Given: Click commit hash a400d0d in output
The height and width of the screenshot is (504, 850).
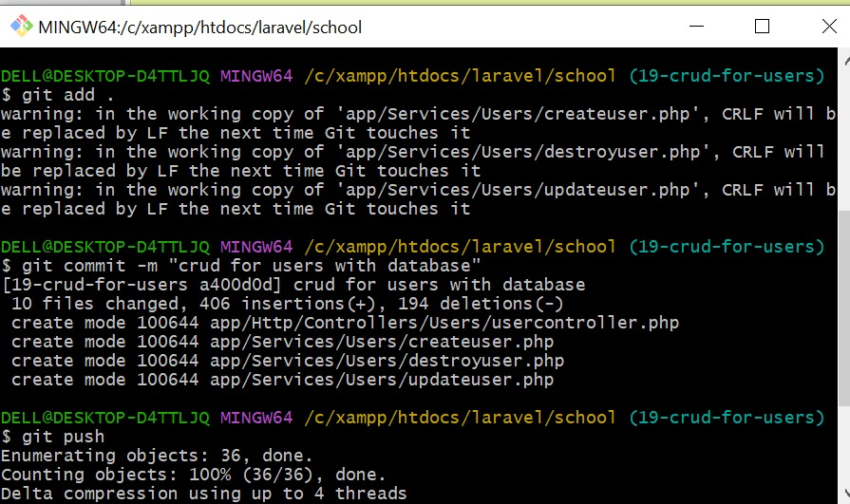Looking at the screenshot, I should pyautogui.click(x=240, y=285).
